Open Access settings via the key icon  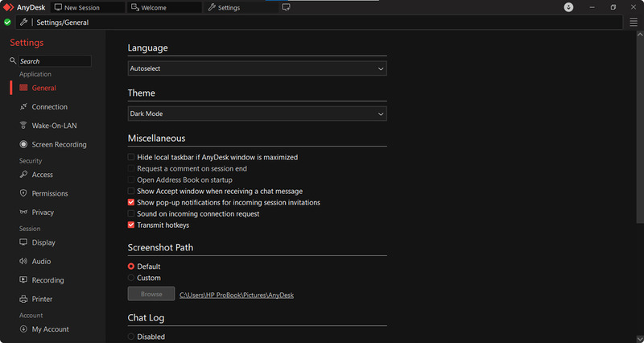[x=24, y=175]
